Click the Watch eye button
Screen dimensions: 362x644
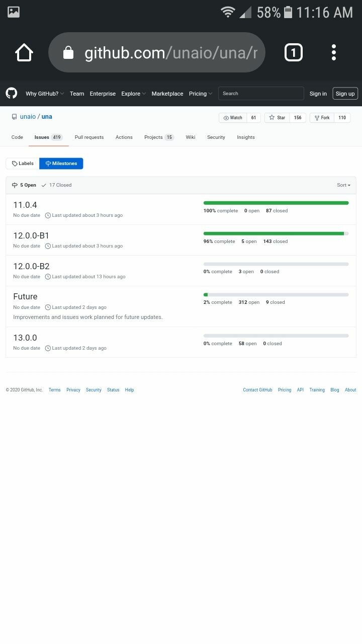coord(233,118)
